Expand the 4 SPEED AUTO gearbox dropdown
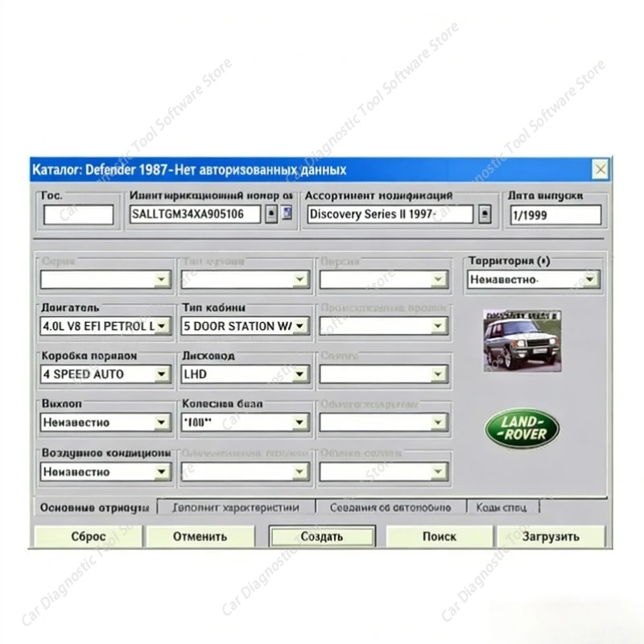The height and width of the screenshot is (644, 644). click(162, 374)
